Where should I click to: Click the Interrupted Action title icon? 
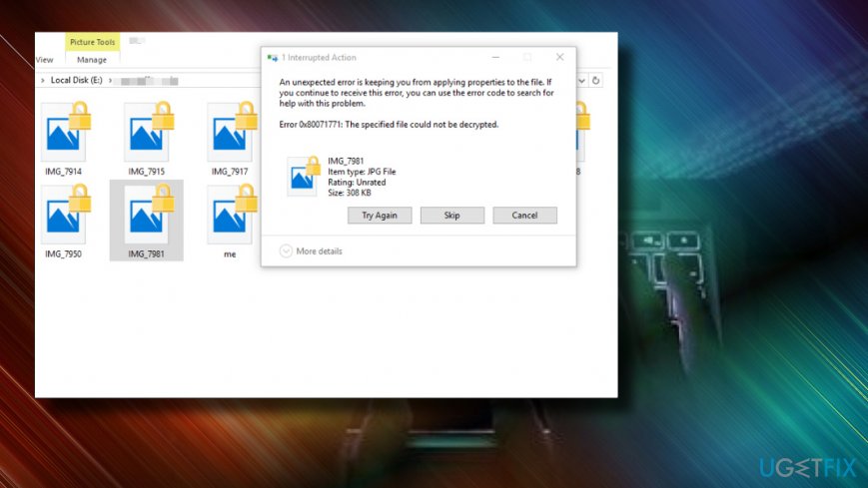[273, 58]
